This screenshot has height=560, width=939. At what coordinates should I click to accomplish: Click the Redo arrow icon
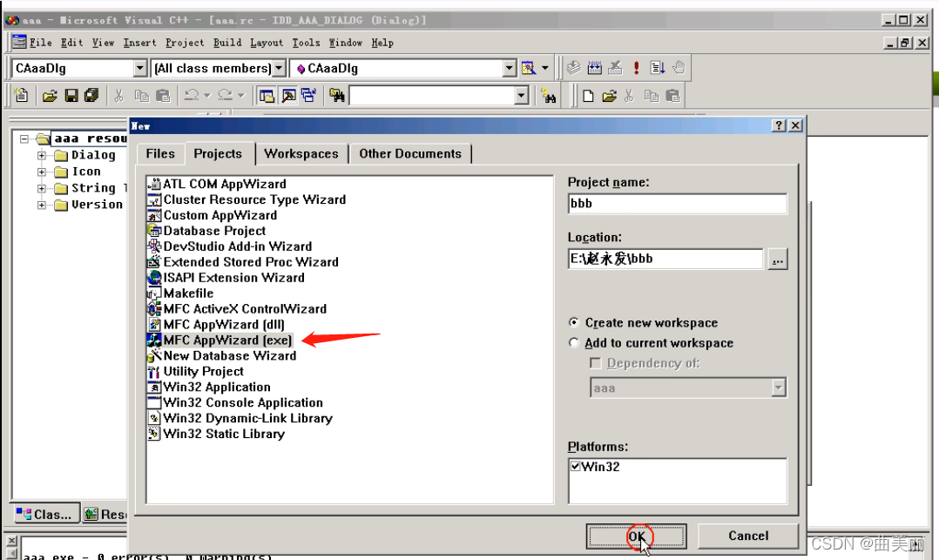pyautogui.click(x=225, y=95)
